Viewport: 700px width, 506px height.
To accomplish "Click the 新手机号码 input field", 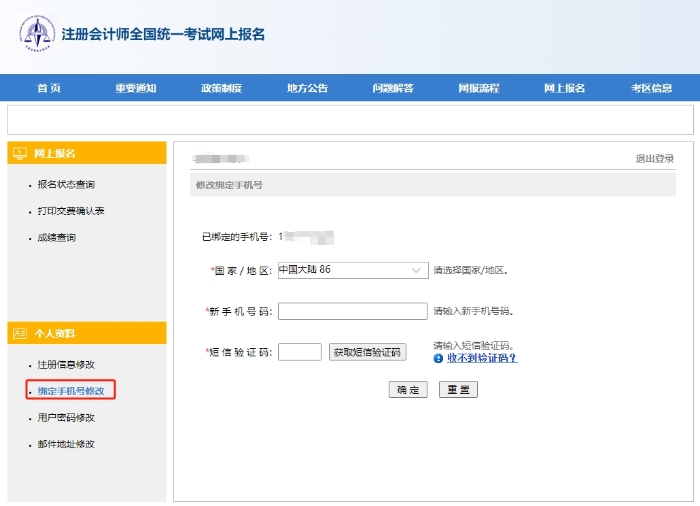I will click(352, 311).
